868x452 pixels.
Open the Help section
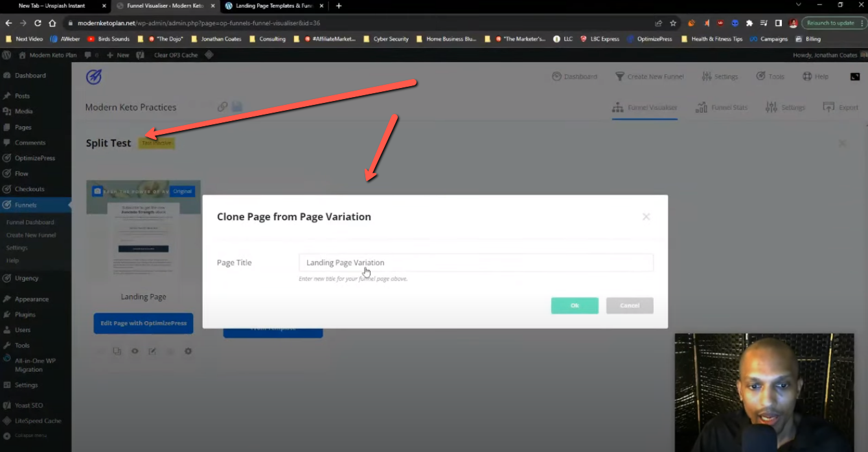point(816,76)
